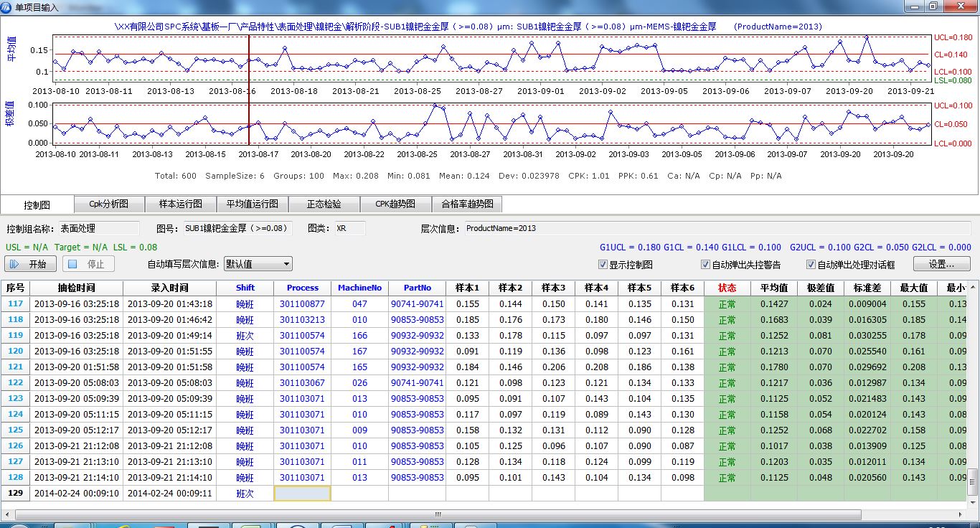980x528 pixels.
Task: Open the 设置... settings button
Action: [x=941, y=264]
